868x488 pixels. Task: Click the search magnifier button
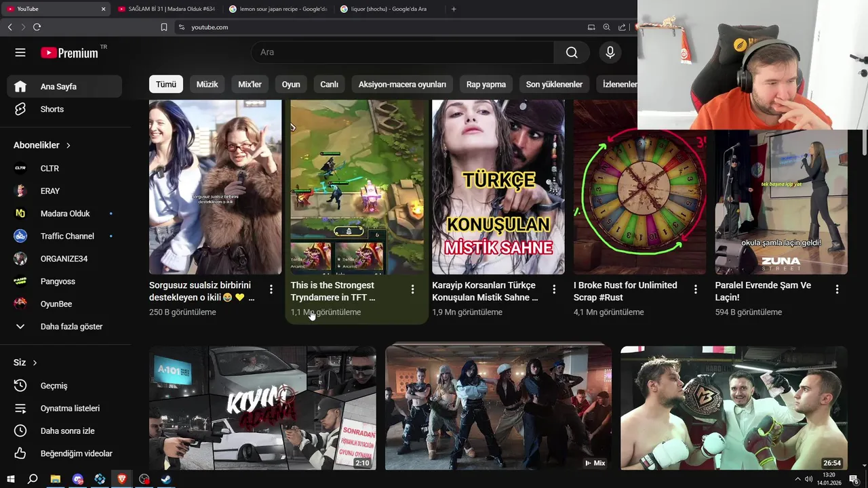[x=572, y=52]
